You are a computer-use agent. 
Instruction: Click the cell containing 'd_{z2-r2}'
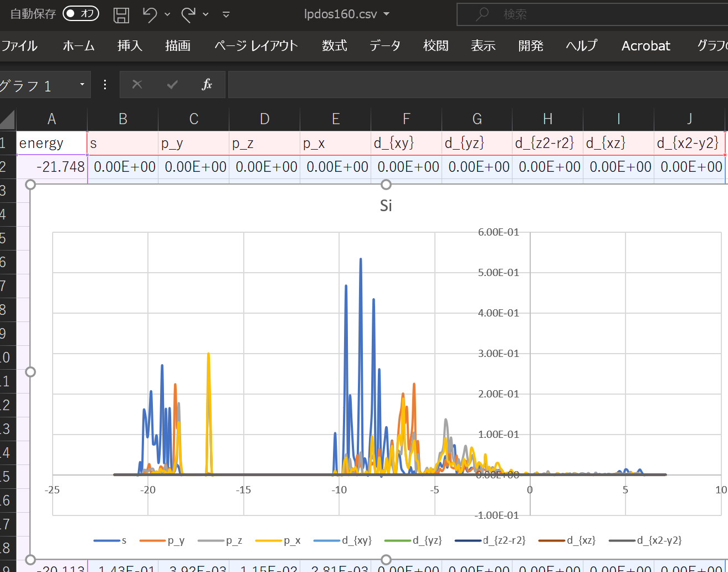(547, 143)
